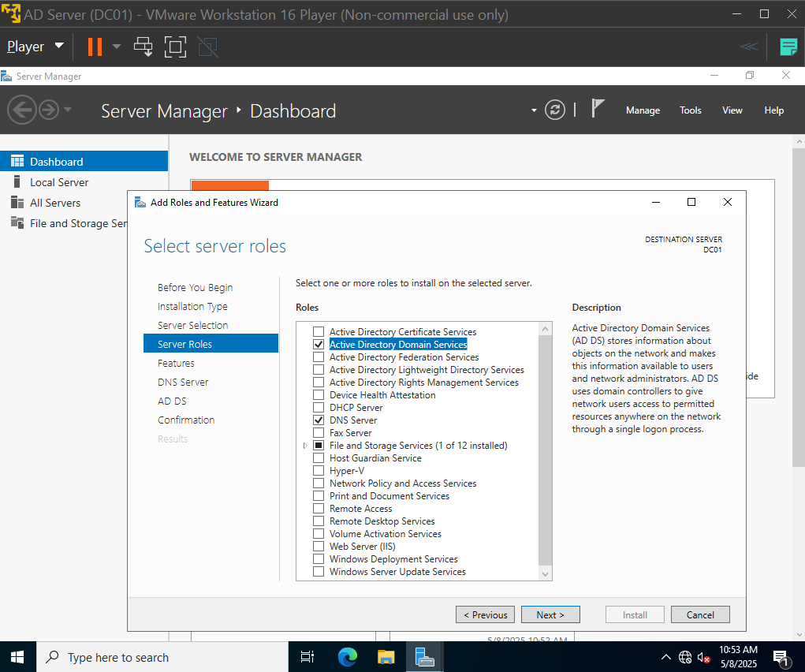The height and width of the screenshot is (672, 805).
Task: Send Ctrl+Alt+Del to virtual machine icon
Action: pos(143,47)
